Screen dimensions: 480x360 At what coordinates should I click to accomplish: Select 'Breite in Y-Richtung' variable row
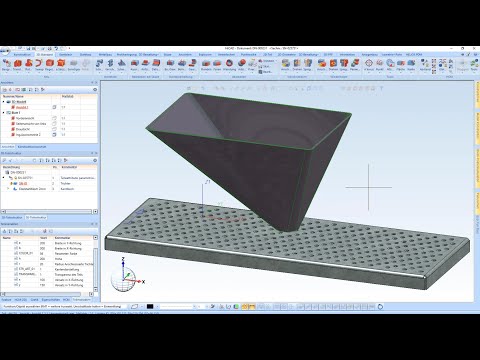(47, 243)
